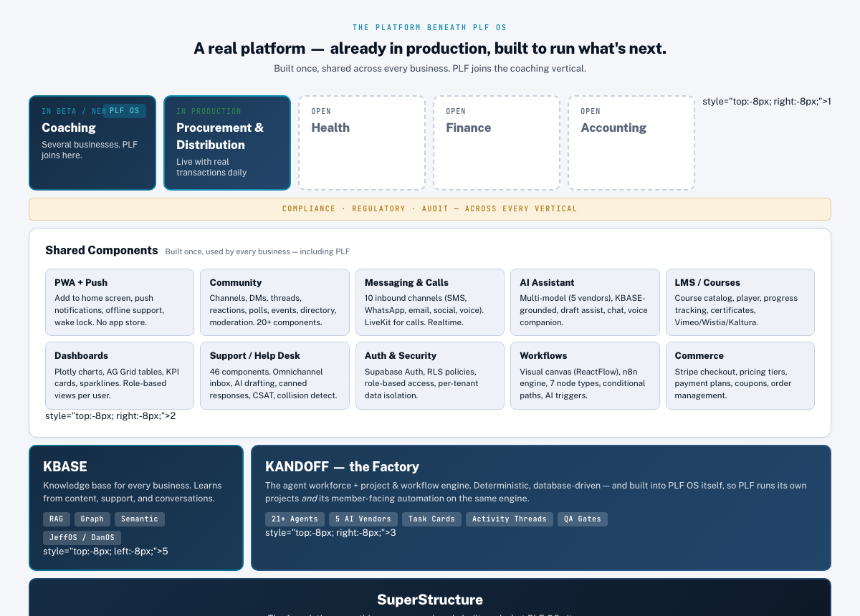The height and width of the screenshot is (616, 860).
Task: Click the PLF OS badge
Action: click(125, 111)
